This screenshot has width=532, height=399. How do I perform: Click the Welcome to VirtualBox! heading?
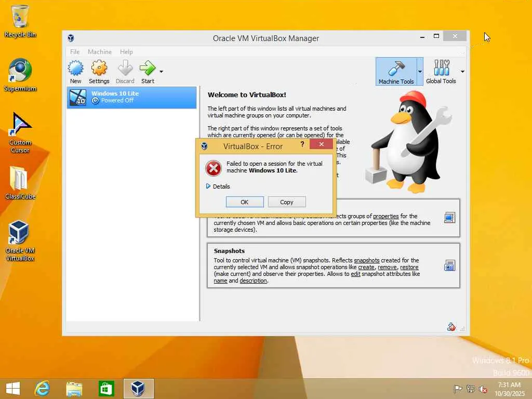coord(247,95)
